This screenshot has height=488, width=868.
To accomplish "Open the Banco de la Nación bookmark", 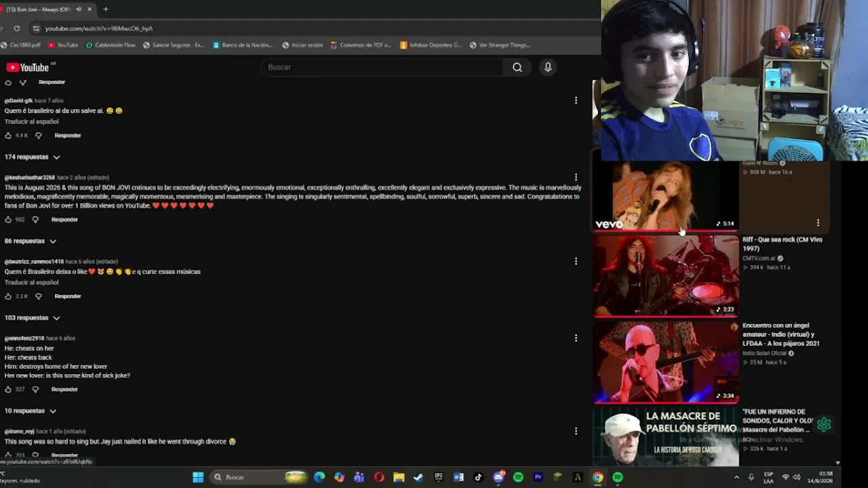I will [243, 45].
